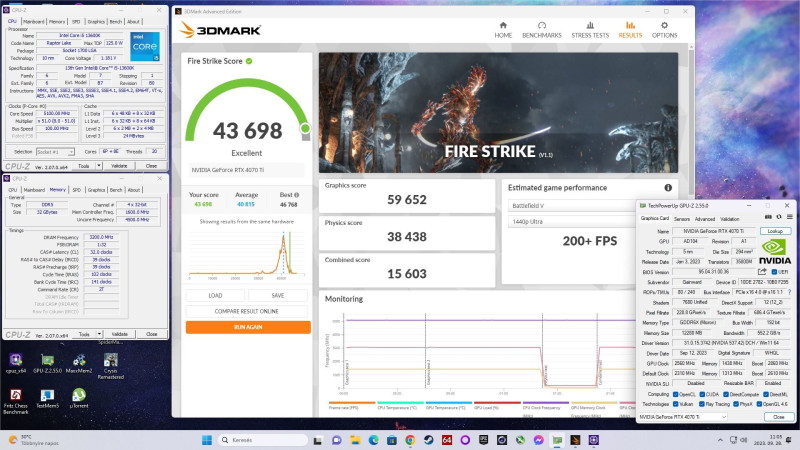
Task: Toggle the DirectML checkbox in GPU-Z
Action: click(766, 394)
